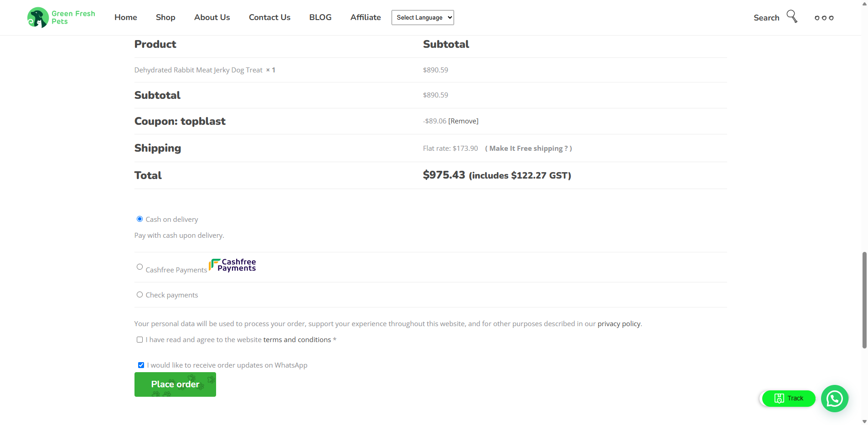Viewport: 868px width, 425px height.
Task: Click Pay with cash upon delivery text
Action: click(x=179, y=236)
